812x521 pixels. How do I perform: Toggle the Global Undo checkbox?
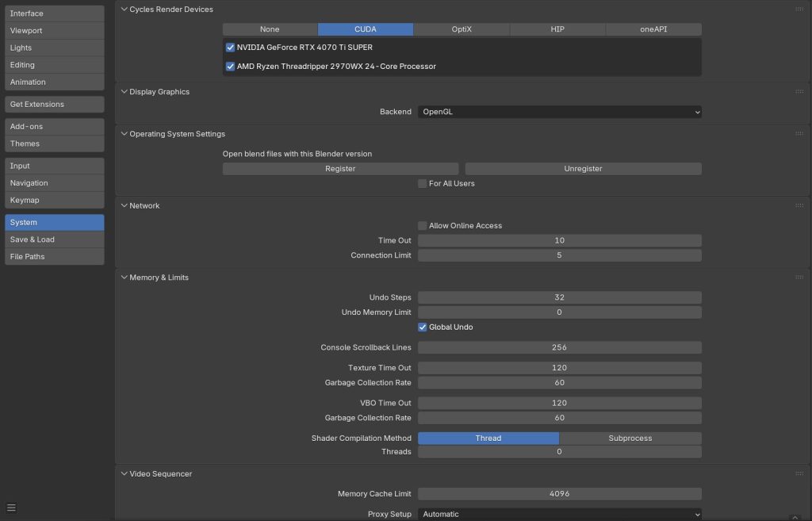(x=423, y=328)
